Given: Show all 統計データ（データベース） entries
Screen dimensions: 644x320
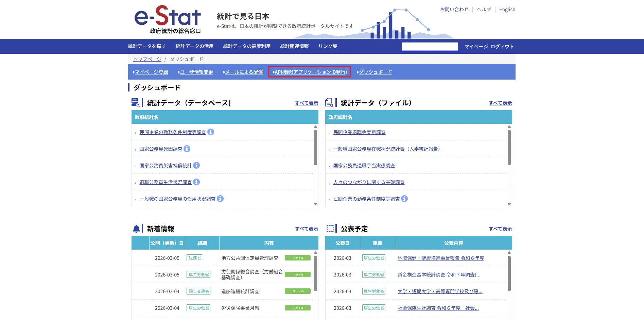Looking at the screenshot, I should [307, 103].
